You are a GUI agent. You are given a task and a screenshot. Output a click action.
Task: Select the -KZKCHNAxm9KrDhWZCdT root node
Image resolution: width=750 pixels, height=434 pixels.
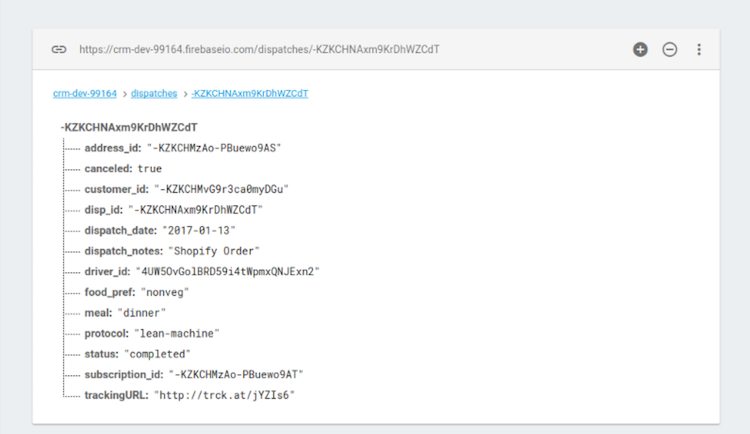click(129, 127)
